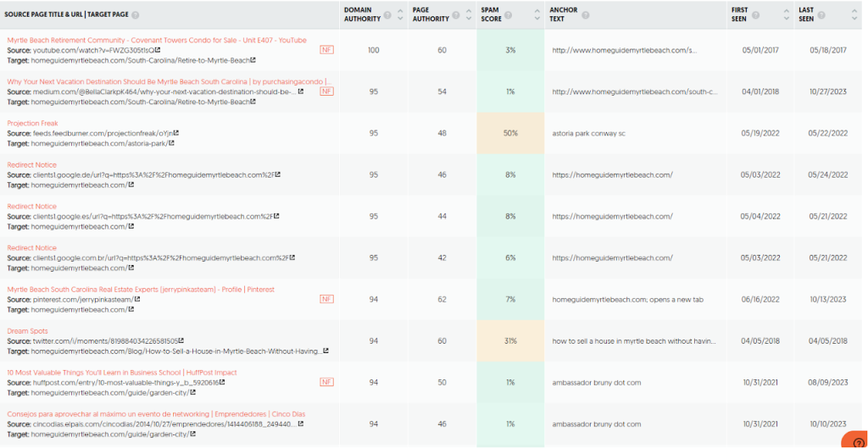868x448 pixels.
Task: Open Consejos para aprovechar Cinco Dias link
Action: pyautogui.click(x=156, y=414)
